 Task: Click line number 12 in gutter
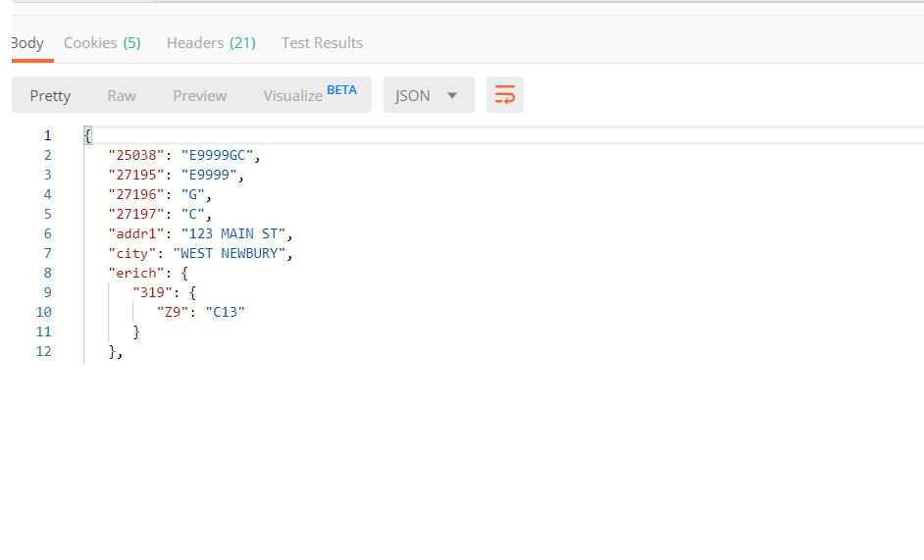tap(43, 351)
